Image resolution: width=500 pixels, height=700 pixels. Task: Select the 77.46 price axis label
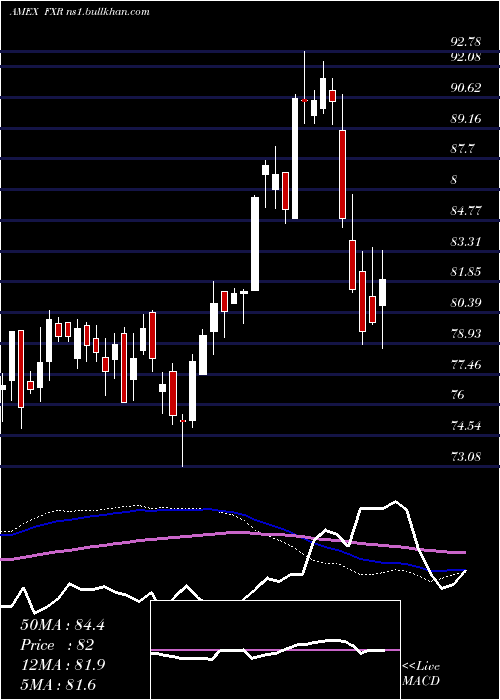466,365
